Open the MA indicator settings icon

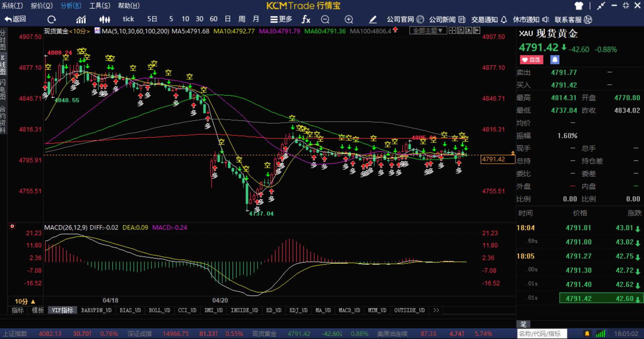click(x=97, y=31)
